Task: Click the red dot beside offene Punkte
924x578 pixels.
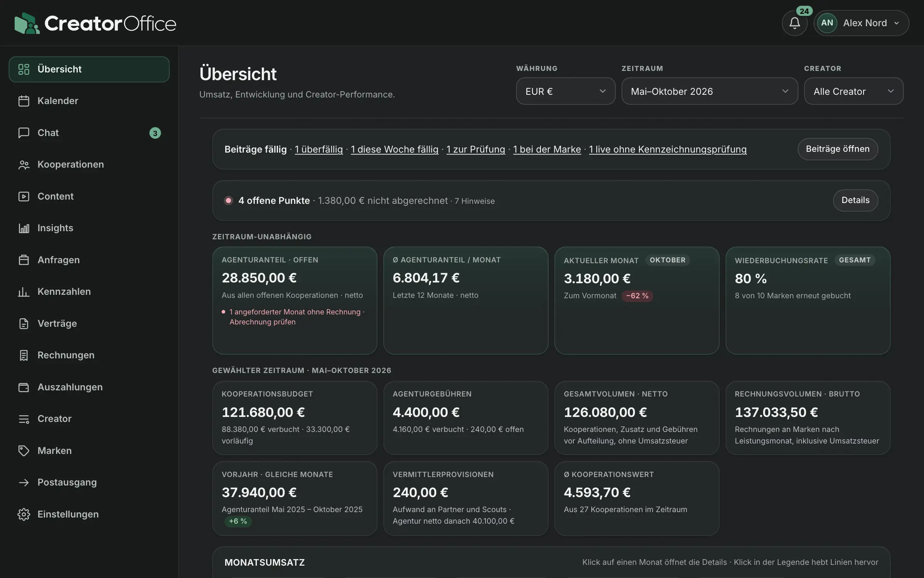Action: (228, 200)
